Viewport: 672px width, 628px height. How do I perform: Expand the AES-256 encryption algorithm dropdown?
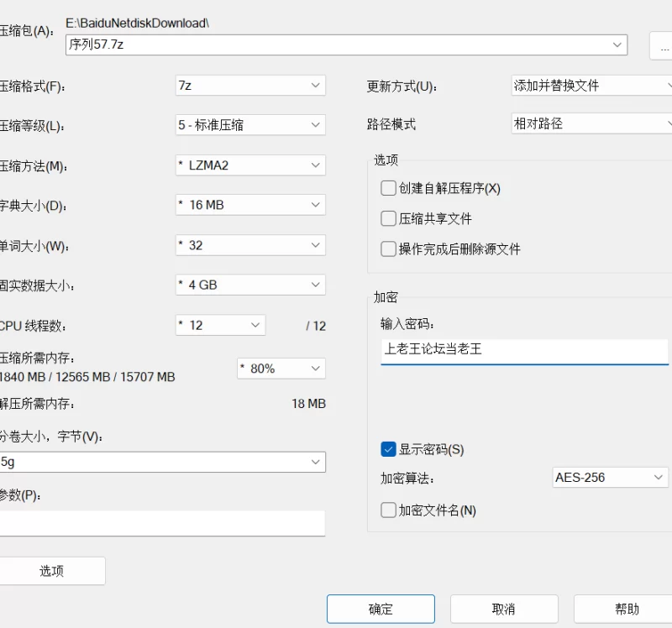pyautogui.click(x=610, y=477)
